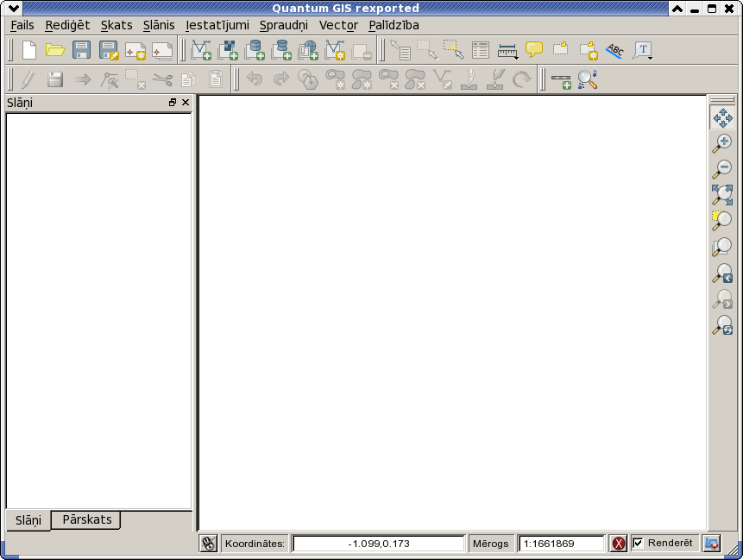Select the Pan Map tool
743x560 pixels.
click(722, 118)
